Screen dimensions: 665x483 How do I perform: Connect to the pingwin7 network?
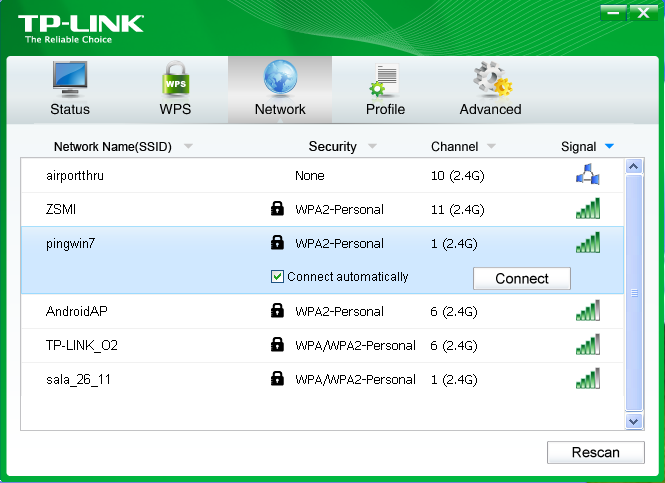pyautogui.click(x=522, y=279)
